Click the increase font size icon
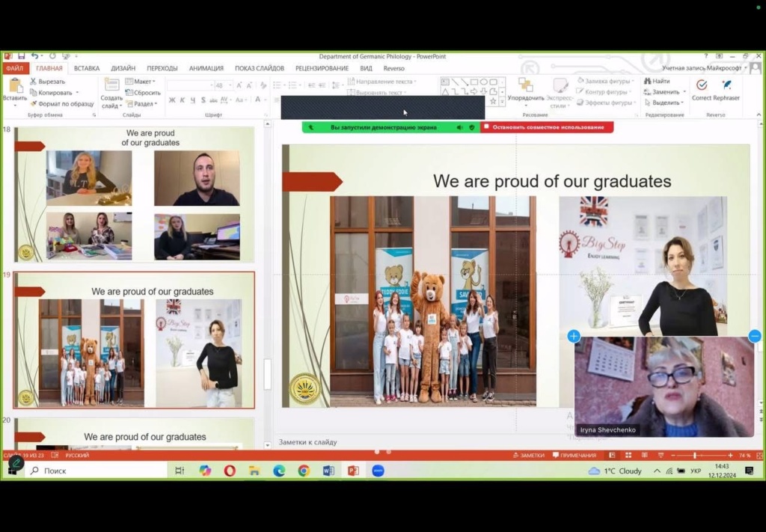This screenshot has height=532, width=766. (x=239, y=85)
